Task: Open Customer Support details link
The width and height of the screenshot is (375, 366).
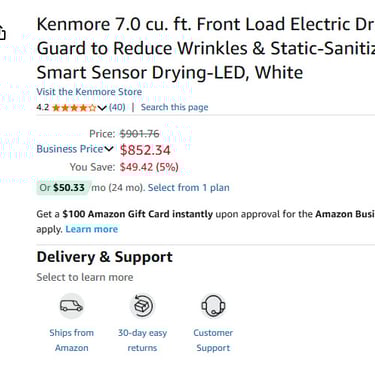Action: coord(213,340)
